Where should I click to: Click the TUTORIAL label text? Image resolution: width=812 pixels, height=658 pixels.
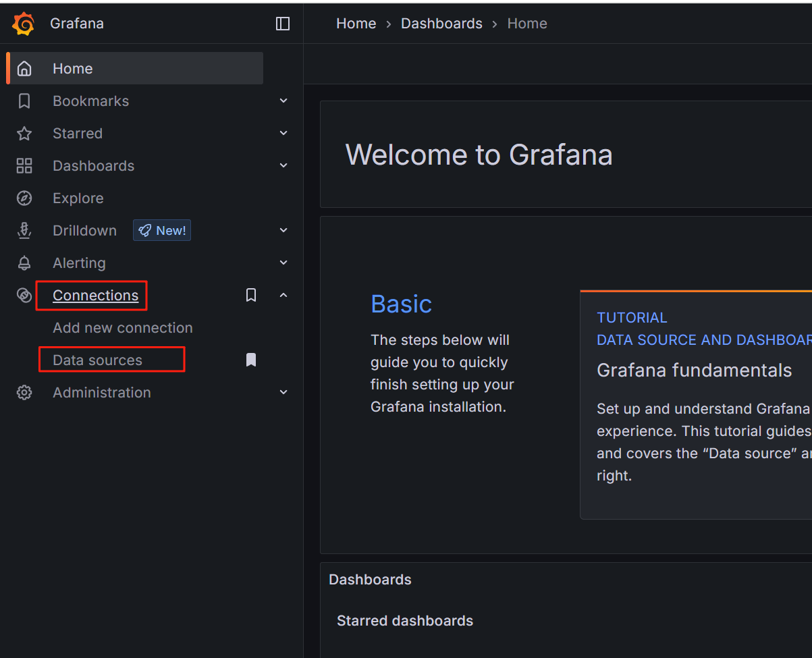point(632,318)
